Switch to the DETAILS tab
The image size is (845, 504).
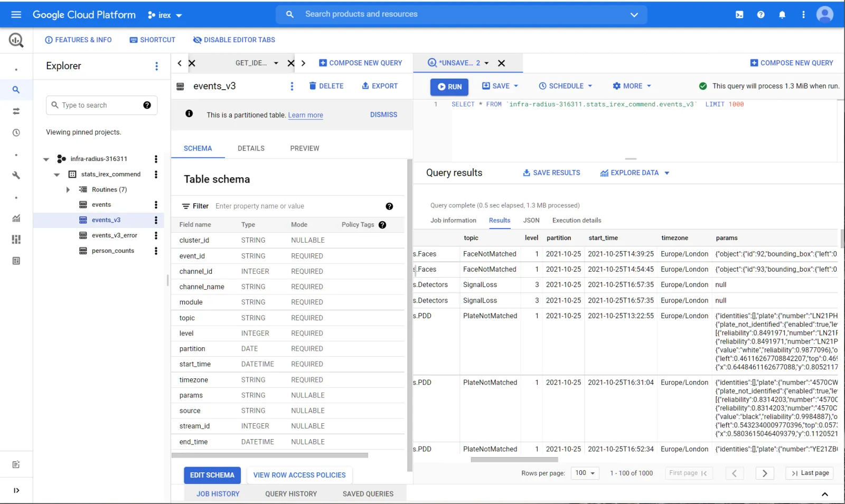(x=251, y=148)
